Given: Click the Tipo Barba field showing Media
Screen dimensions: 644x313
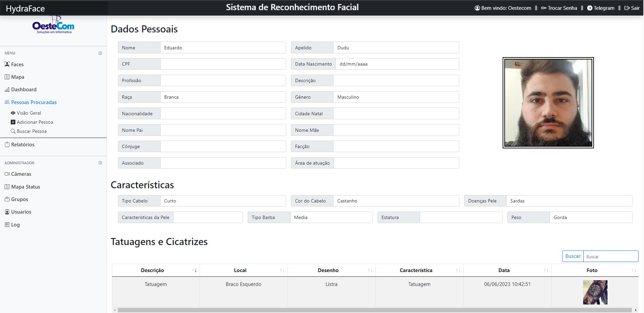Looking at the screenshot, I should click(x=331, y=217).
